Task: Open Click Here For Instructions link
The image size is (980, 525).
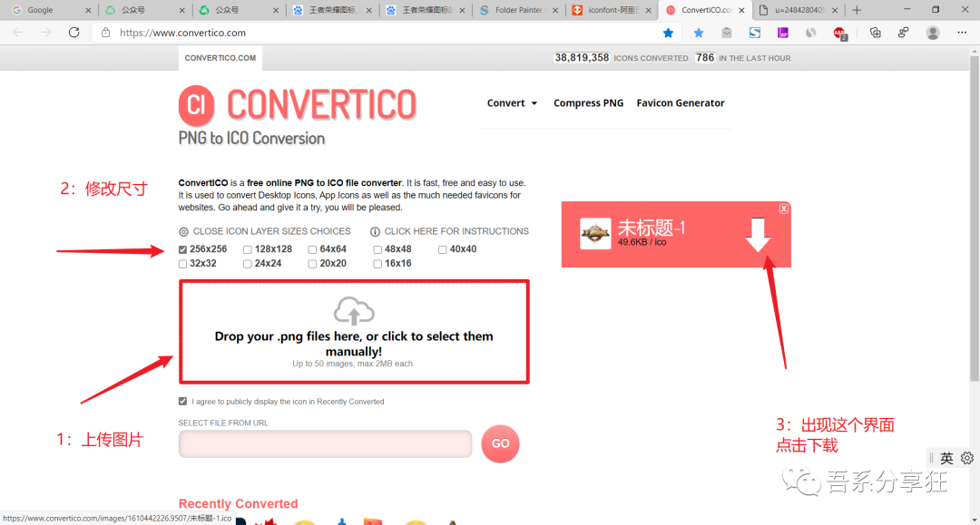Action: point(449,231)
